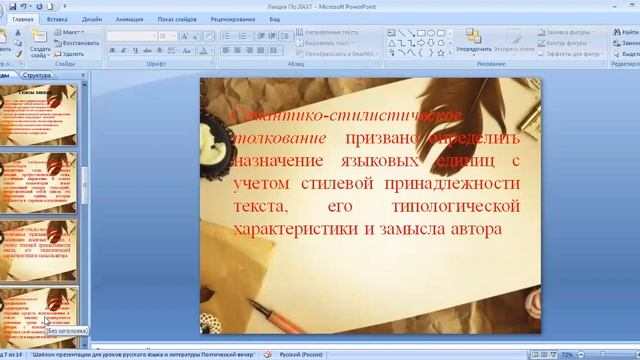Screen dimensions: 640x360
Task: Increase list indent level icon
Action: point(272,36)
